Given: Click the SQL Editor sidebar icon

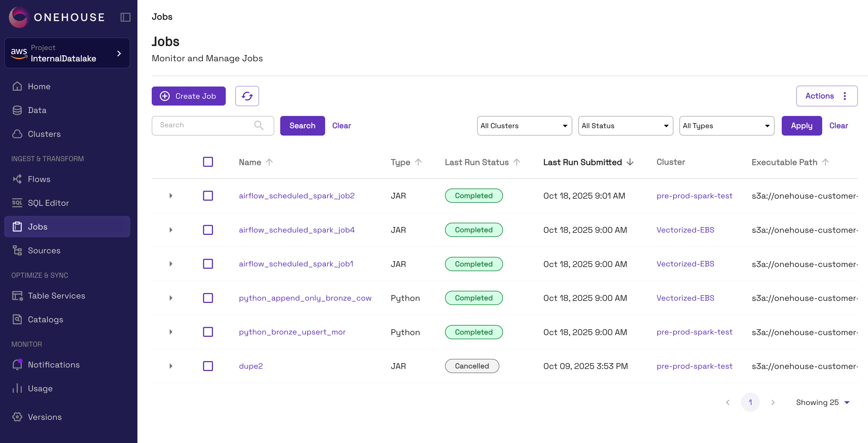Looking at the screenshot, I should (x=17, y=203).
